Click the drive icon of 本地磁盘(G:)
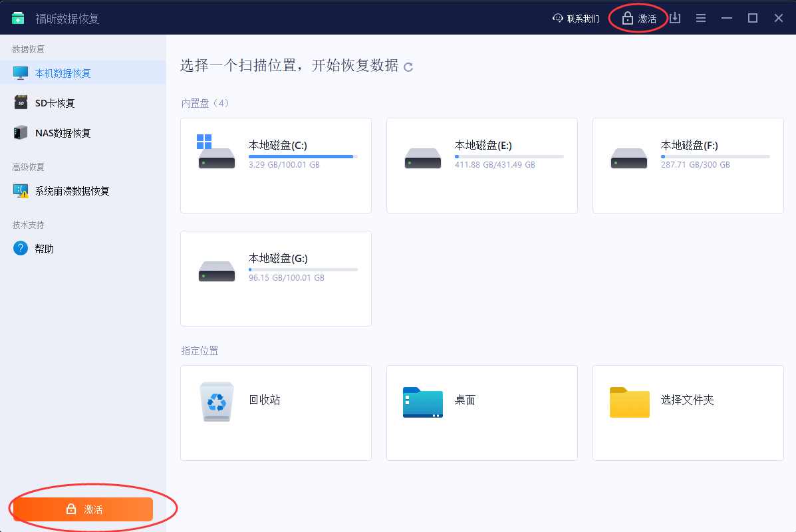The image size is (796, 532). point(217,271)
